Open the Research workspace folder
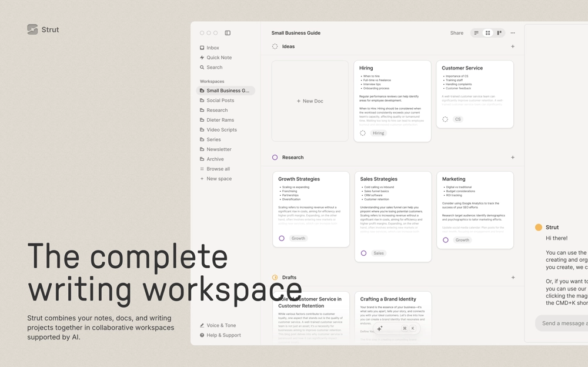This screenshot has height=367, width=588. click(214, 110)
